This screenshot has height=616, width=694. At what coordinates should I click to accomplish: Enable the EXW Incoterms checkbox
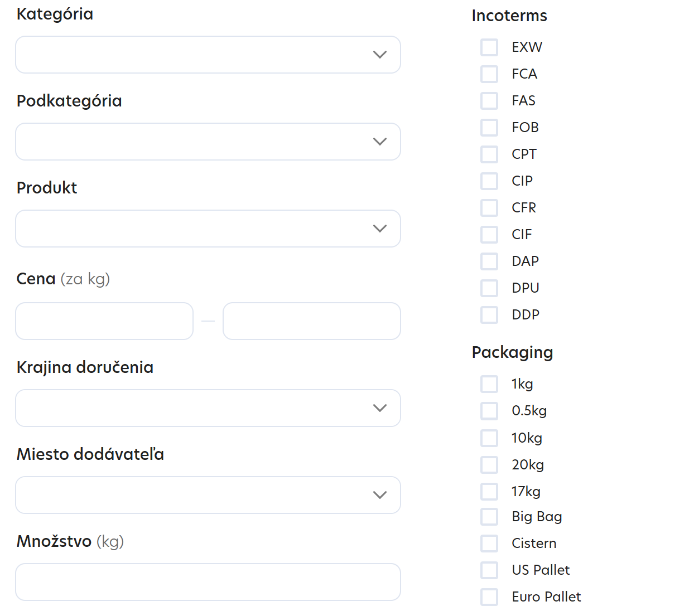pos(489,47)
